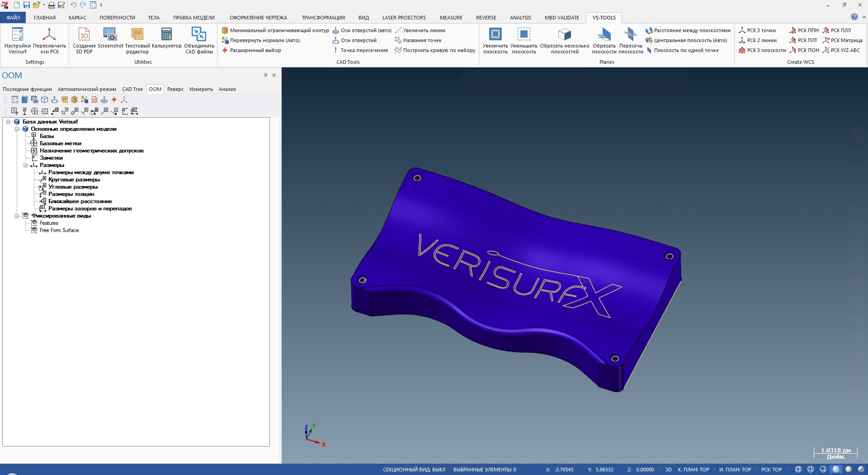Click the РСК Матрица command
Viewport: 868px width, 475px height.
coord(843,40)
